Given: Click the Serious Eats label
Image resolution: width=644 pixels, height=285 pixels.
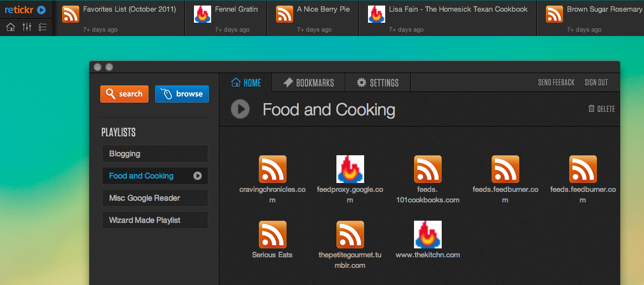Looking at the screenshot, I should 272,255.
